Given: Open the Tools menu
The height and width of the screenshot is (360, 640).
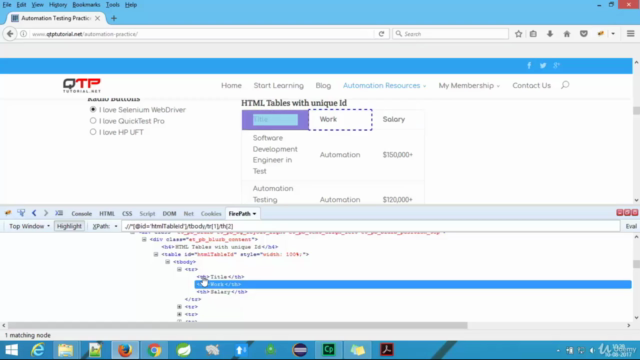Looking at the screenshot, I should [113, 5].
